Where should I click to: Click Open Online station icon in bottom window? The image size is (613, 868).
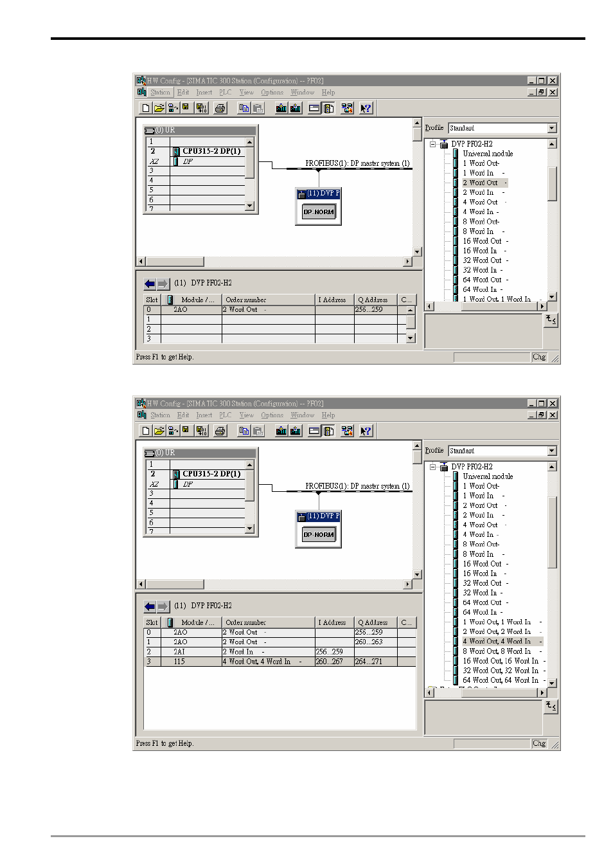coord(173,431)
